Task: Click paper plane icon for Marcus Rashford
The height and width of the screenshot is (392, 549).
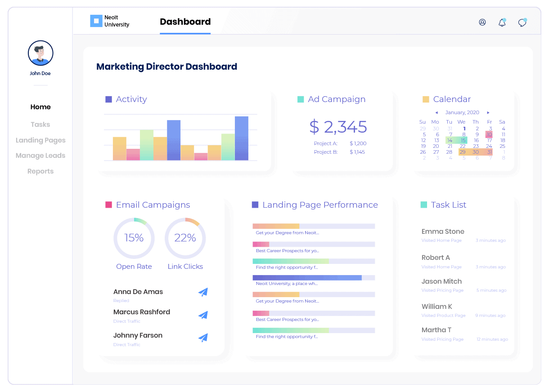Action: point(203,315)
